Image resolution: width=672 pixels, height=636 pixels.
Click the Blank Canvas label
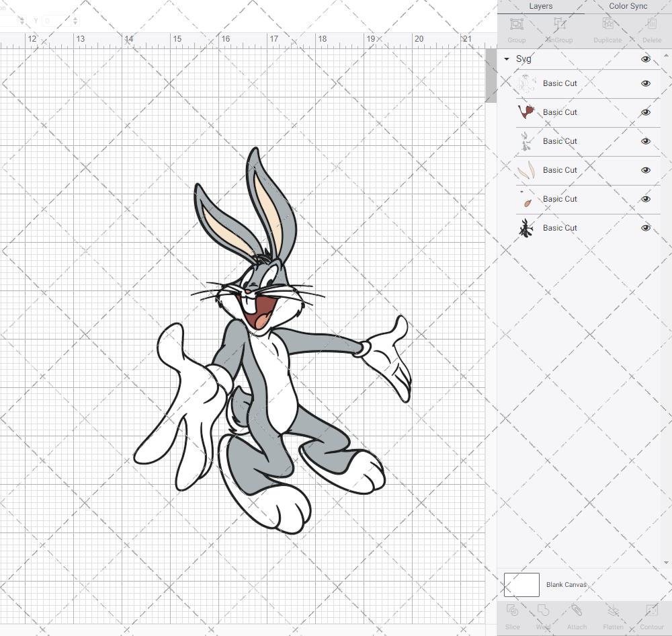click(x=566, y=584)
